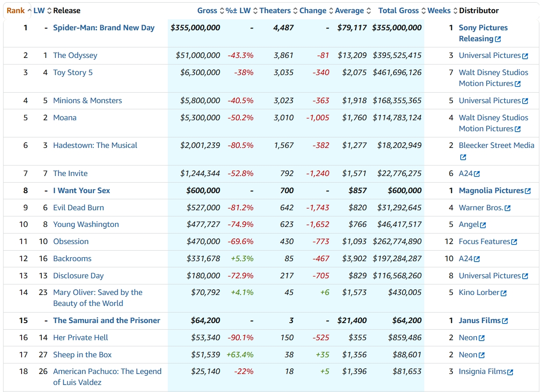Image resolution: width=542 pixels, height=392 pixels.
Task: Open Evil Dead Burn release link
Action: coord(79,208)
